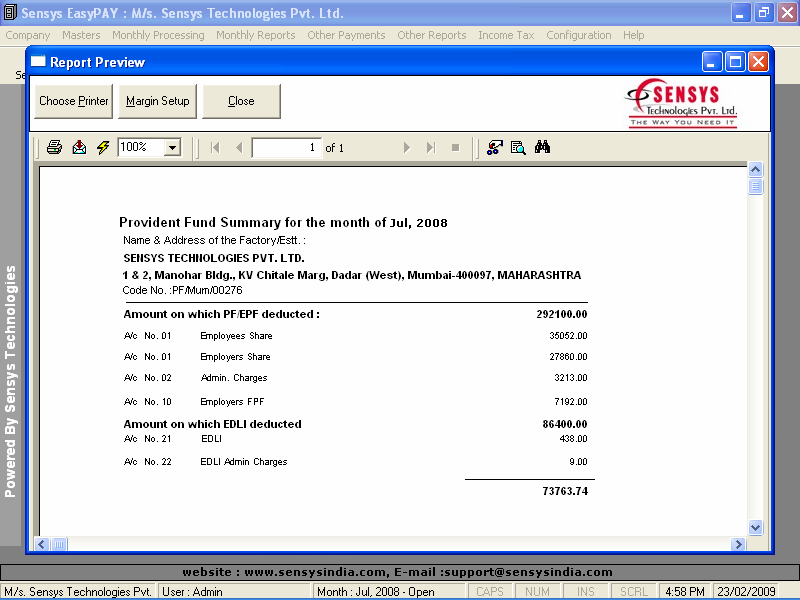Click the EDLI deducted amount 86400.00
Viewport: 800px width, 600px height.
(565, 424)
